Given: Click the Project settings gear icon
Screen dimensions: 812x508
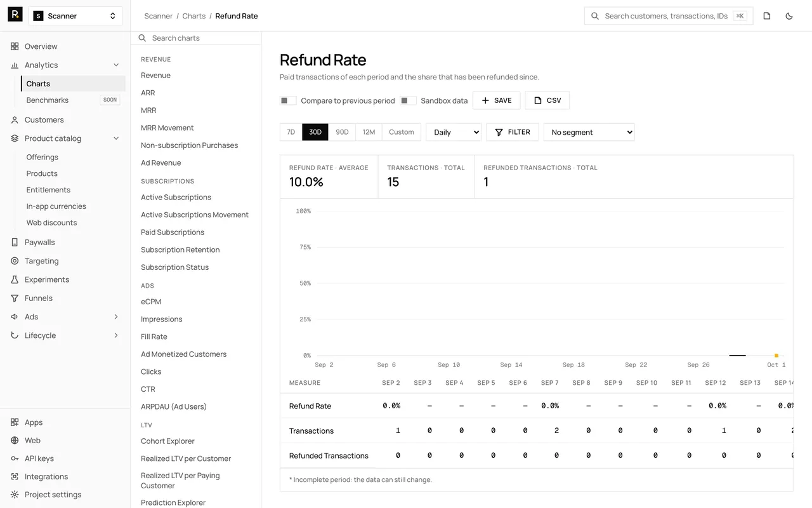Looking at the screenshot, I should pyautogui.click(x=15, y=495).
